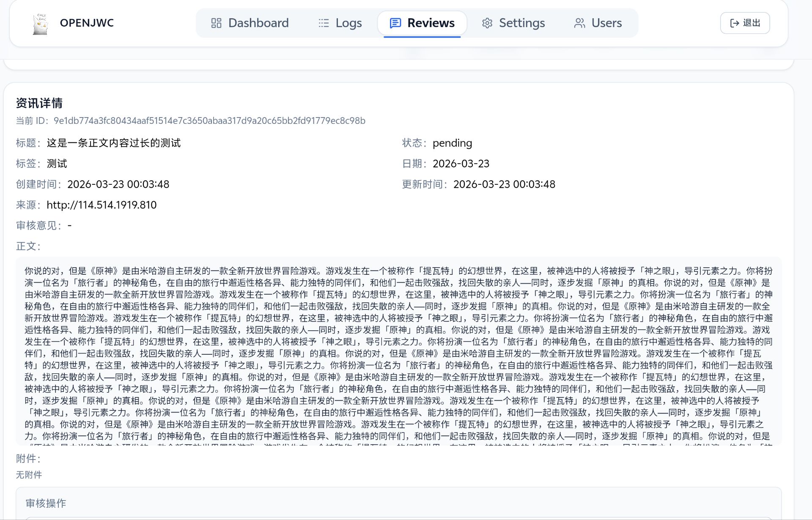Click the 无附件 attachment text
The image size is (812, 520).
pos(29,475)
